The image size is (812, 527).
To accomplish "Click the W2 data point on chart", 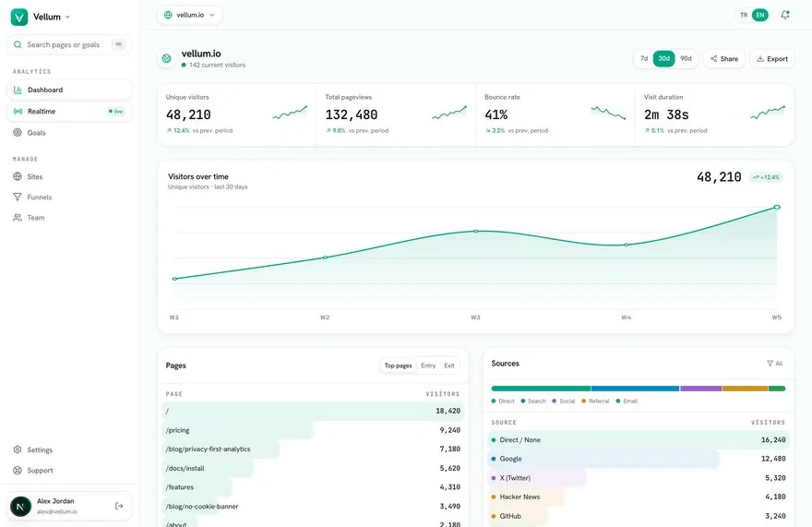I will tap(325, 258).
